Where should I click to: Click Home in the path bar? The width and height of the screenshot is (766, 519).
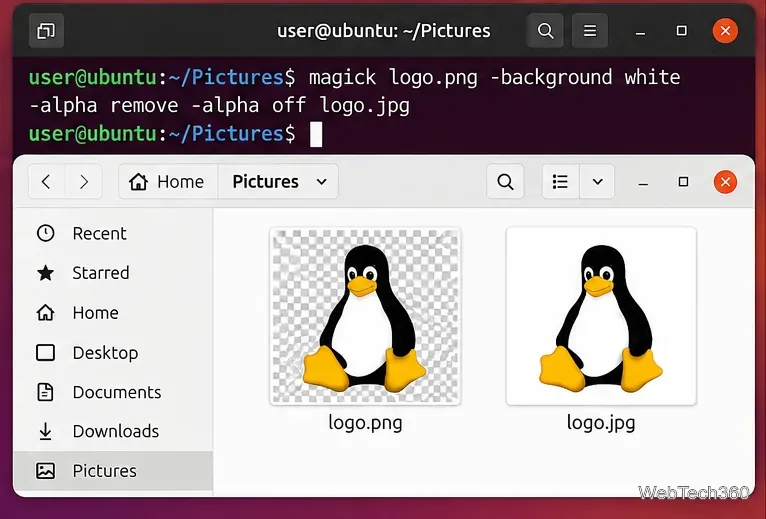click(x=168, y=182)
